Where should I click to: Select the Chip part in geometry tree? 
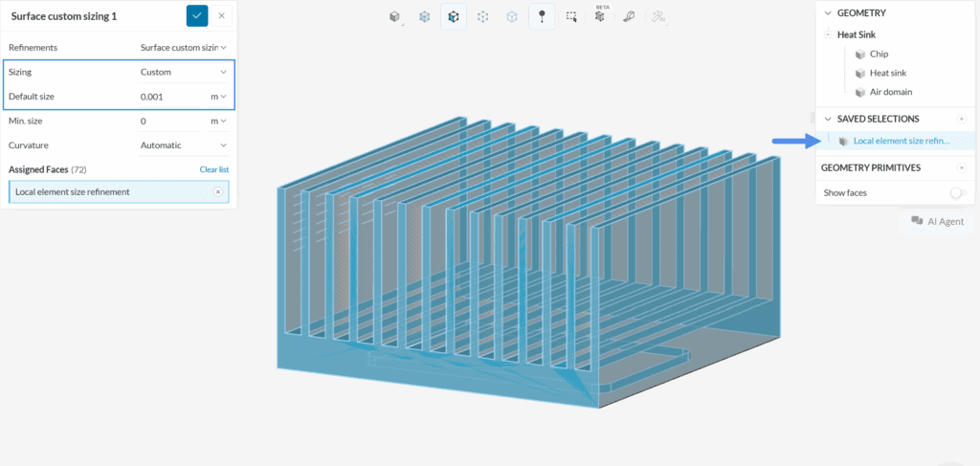[x=879, y=55]
